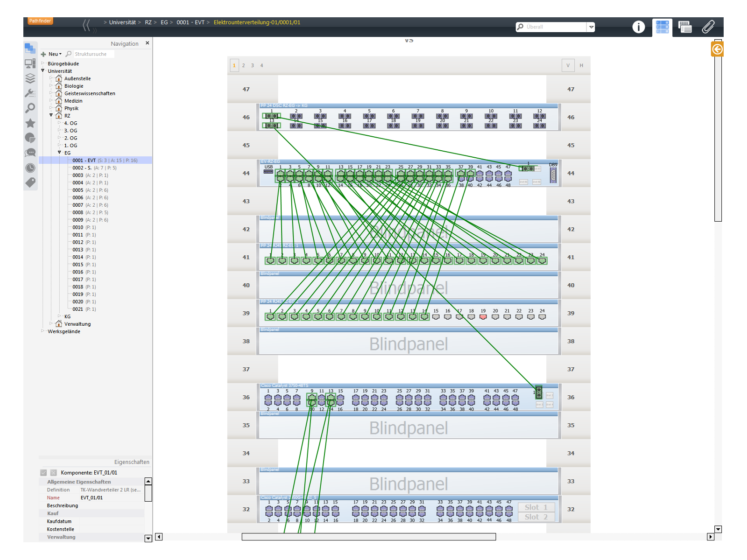Toggle the V view button
Viewport: 747px width, 560px height.
click(x=568, y=65)
